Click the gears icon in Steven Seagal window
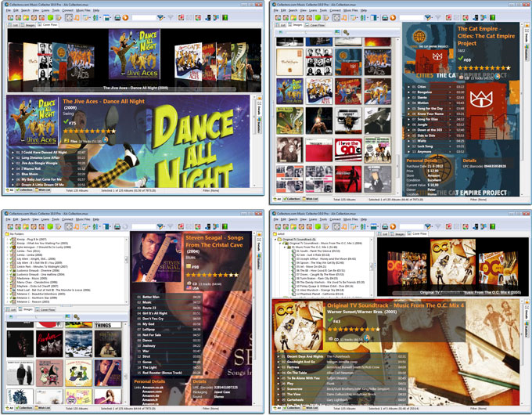This screenshot has width=532, height=415. 77,317
